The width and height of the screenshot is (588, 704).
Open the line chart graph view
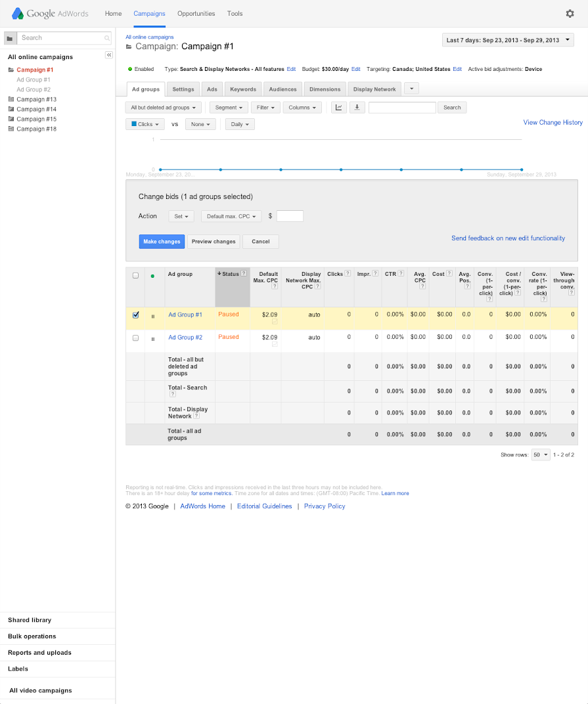[x=338, y=107]
